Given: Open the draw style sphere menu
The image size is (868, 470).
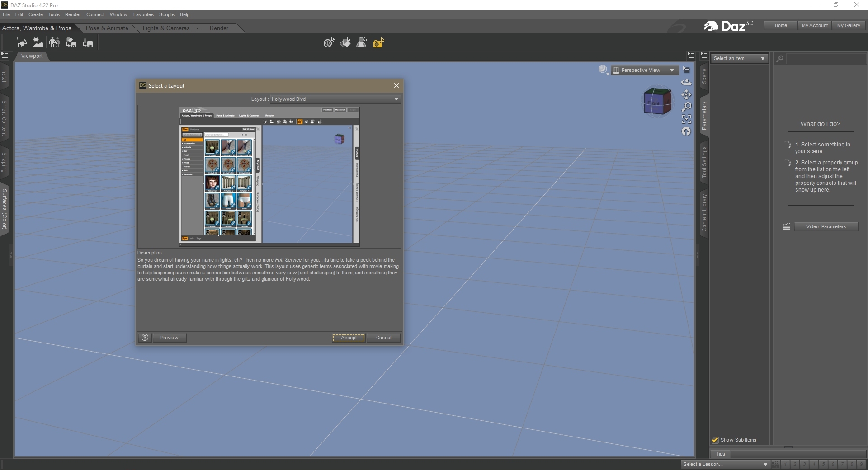Looking at the screenshot, I should [x=603, y=70].
